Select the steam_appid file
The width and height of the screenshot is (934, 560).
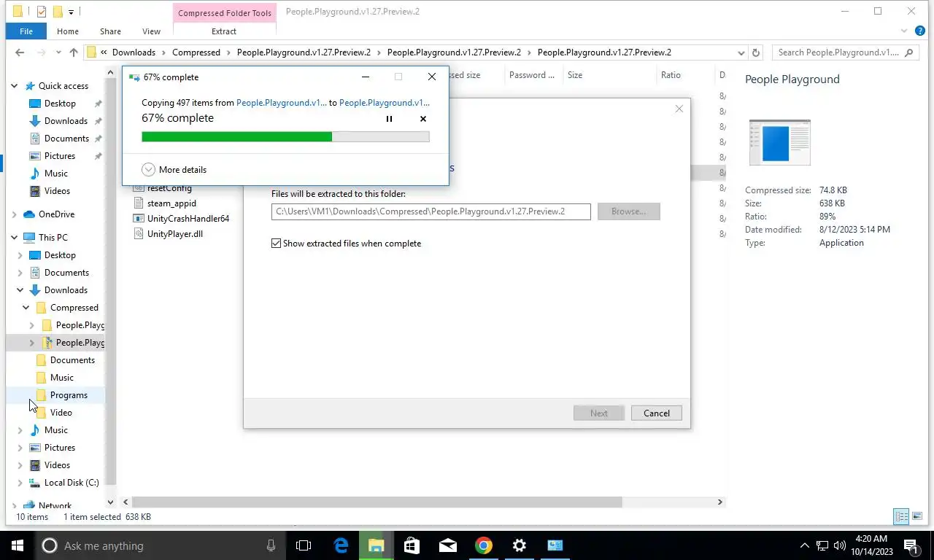pos(171,203)
